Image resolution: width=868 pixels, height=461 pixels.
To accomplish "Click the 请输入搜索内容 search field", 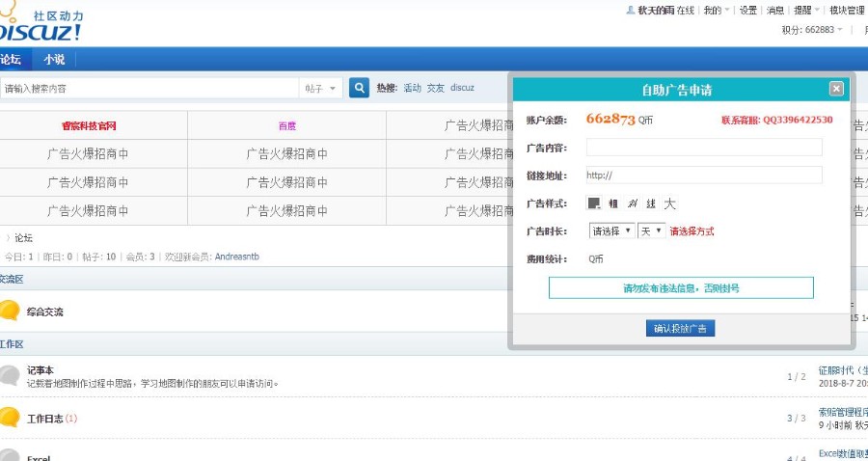I will coord(149,88).
